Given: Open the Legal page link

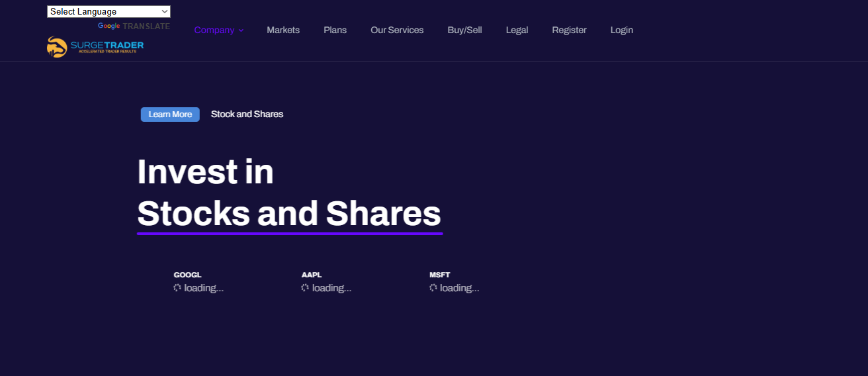Looking at the screenshot, I should point(517,30).
